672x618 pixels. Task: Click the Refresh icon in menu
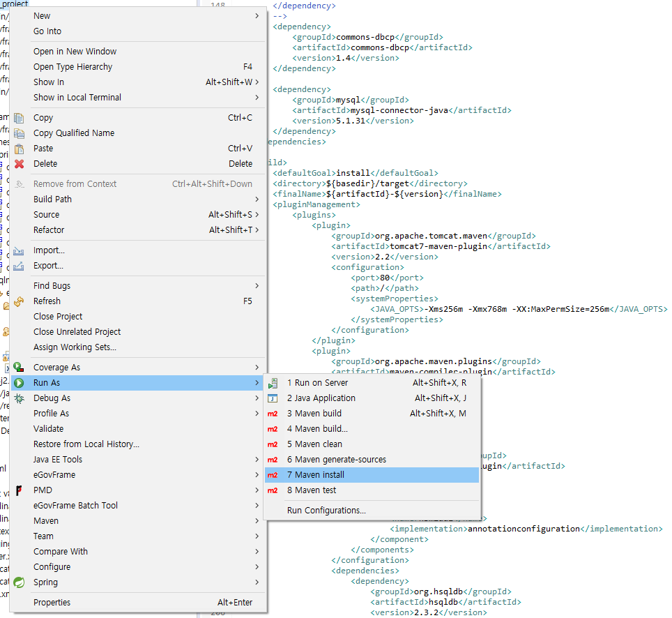pyautogui.click(x=20, y=301)
